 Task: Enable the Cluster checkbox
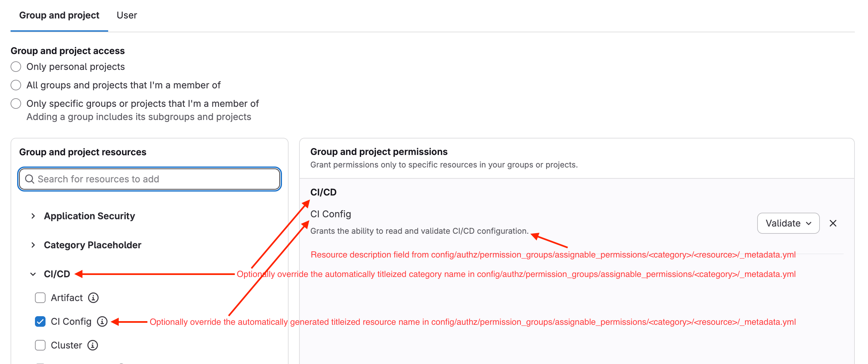pos(40,345)
